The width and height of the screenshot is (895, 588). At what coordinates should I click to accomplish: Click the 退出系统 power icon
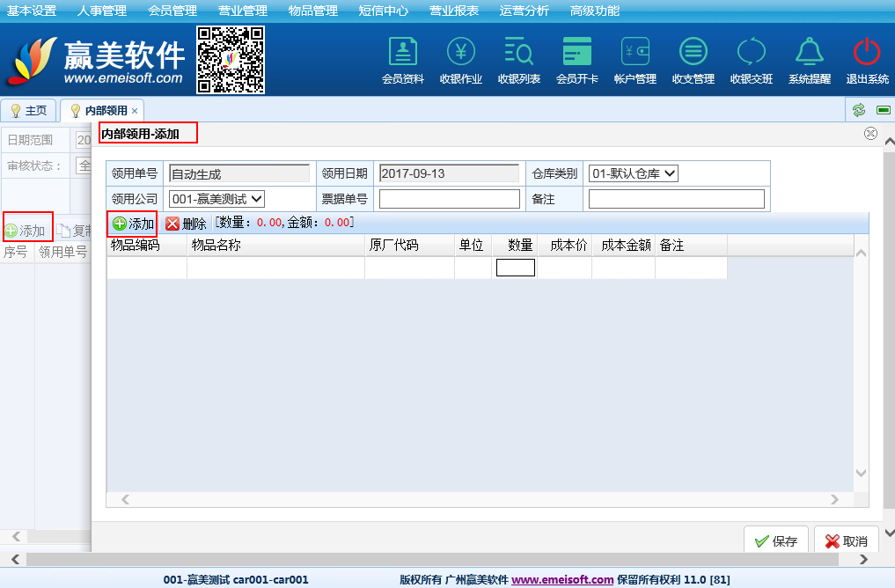(x=867, y=53)
